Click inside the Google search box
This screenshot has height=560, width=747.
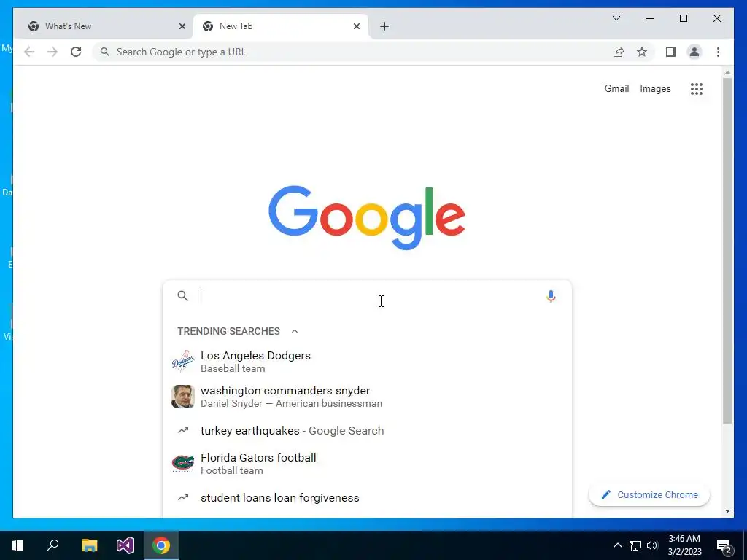(x=367, y=296)
